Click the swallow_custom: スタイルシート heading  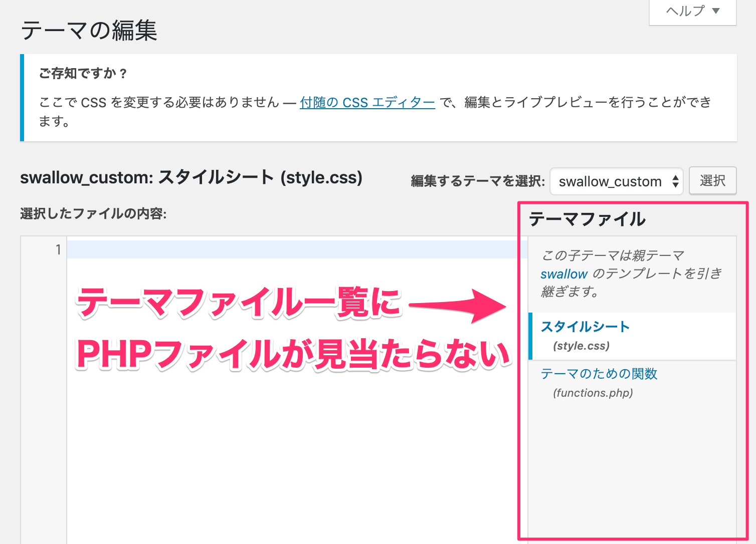[x=191, y=178]
